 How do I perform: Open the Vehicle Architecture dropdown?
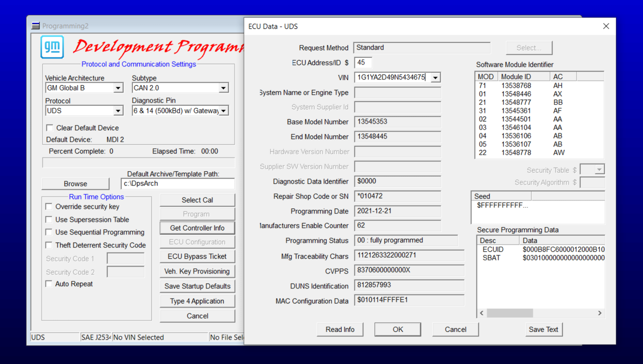pos(118,88)
